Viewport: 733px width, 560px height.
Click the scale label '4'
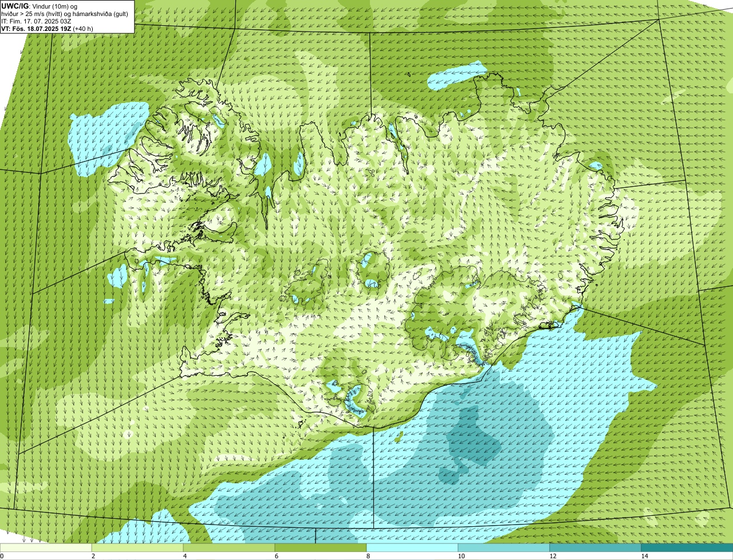(x=185, y=556)
